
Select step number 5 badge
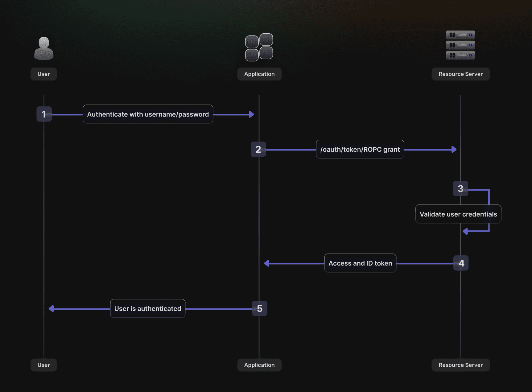point(259,308)
